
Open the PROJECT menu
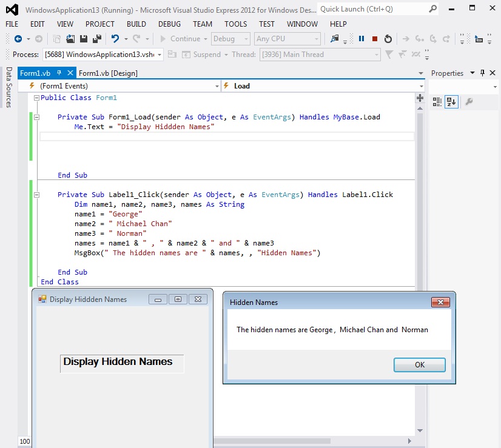pos(99,24)
